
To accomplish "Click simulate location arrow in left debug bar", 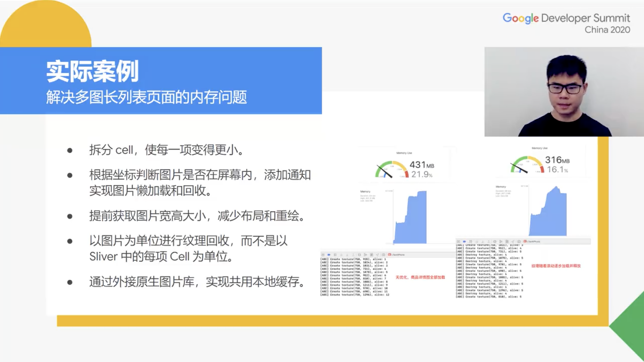I will pyautogui.click(x=377, y=255).
